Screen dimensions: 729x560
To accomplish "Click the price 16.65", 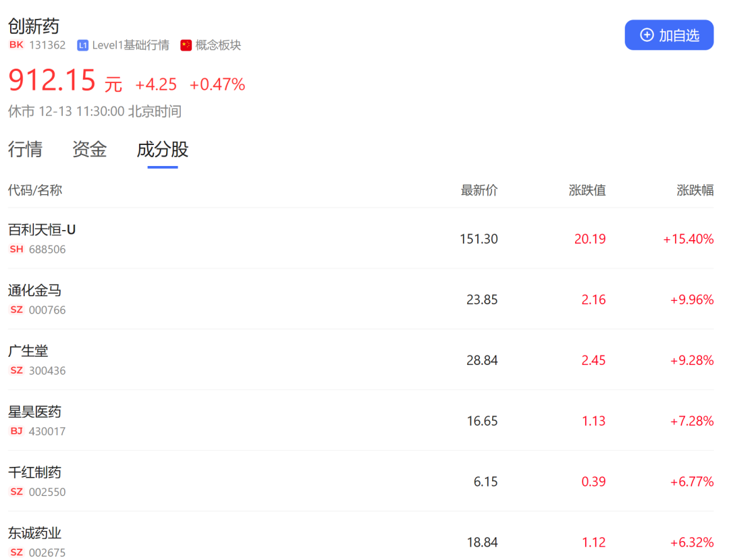I will (x=482, y=421).
